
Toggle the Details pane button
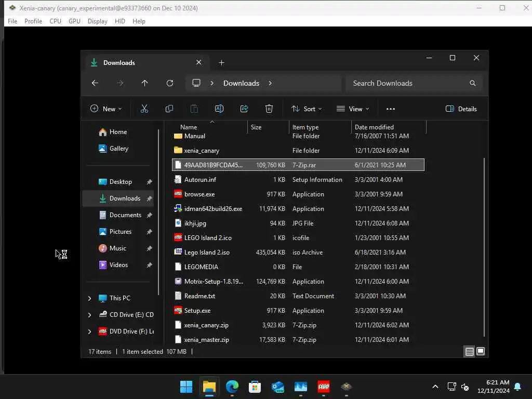click(461, 109)
